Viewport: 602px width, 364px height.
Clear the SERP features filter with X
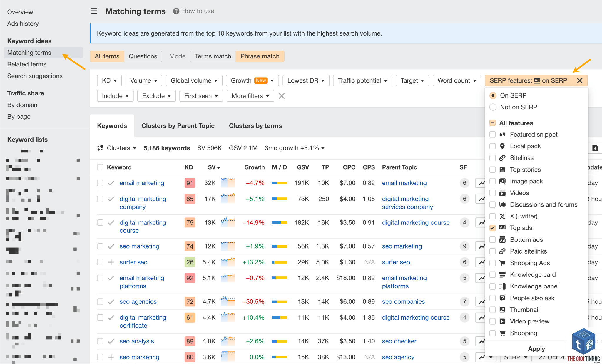click(x=580, y=80)
